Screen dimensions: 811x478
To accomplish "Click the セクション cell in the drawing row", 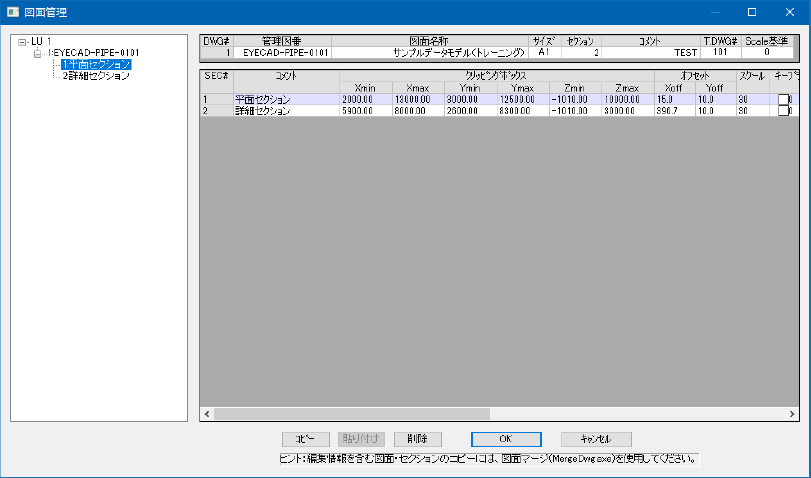I will 581,52.
